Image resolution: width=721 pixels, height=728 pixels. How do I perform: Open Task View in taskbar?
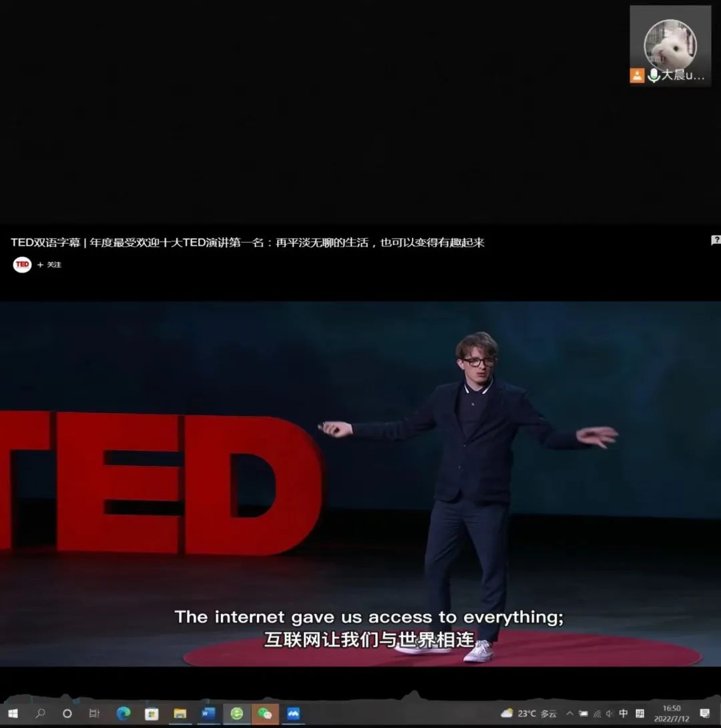pos(94,713)
